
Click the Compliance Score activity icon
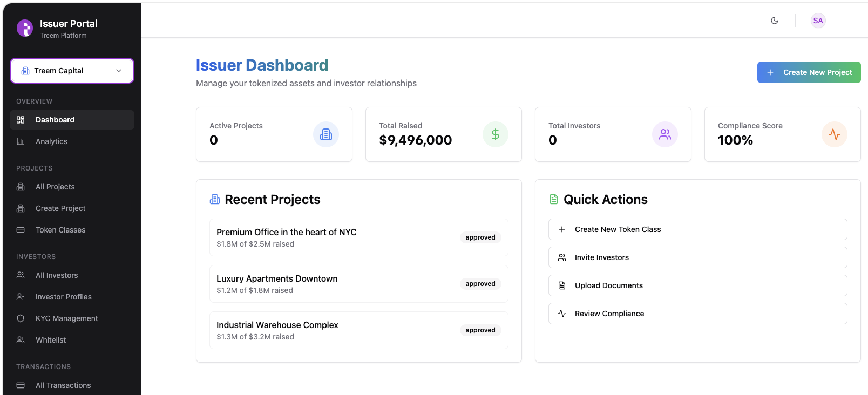835,134
